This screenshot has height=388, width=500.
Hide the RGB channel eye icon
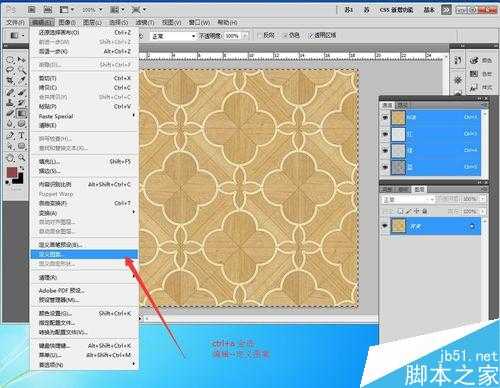[385, 117]
